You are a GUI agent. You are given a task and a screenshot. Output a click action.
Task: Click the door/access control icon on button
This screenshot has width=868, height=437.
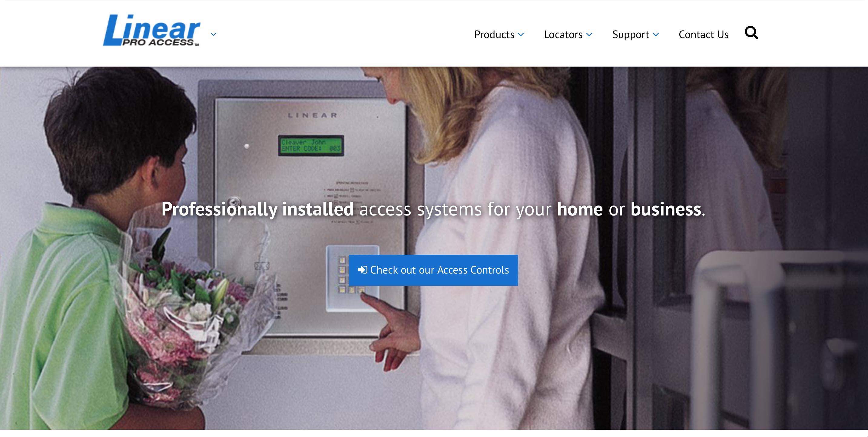tap(362, 269)
